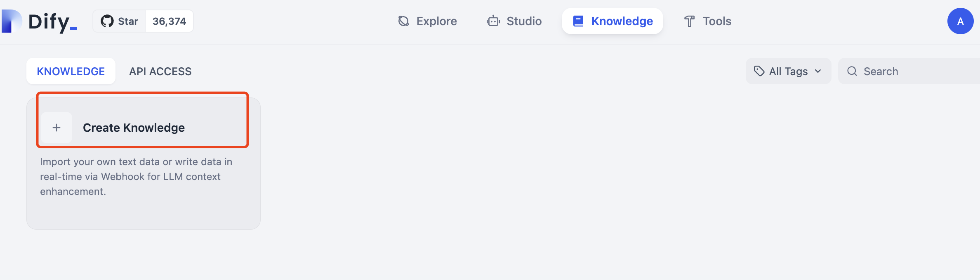Click the Create Knowledge button
The height and width of the screenshot is (280, 980).
134,128
